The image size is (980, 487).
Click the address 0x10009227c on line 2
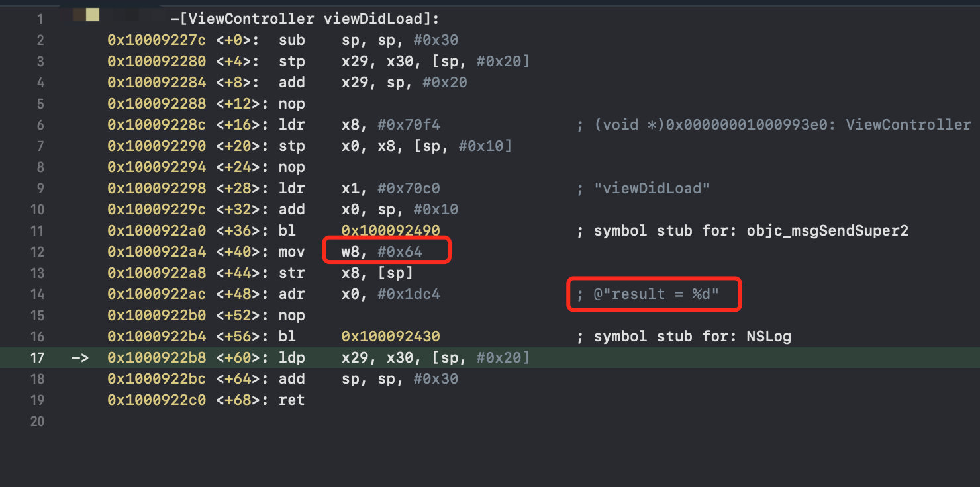point(157,40)
